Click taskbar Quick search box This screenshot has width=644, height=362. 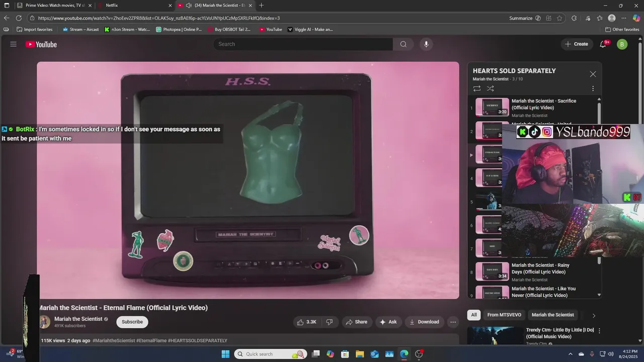(270, 354)
